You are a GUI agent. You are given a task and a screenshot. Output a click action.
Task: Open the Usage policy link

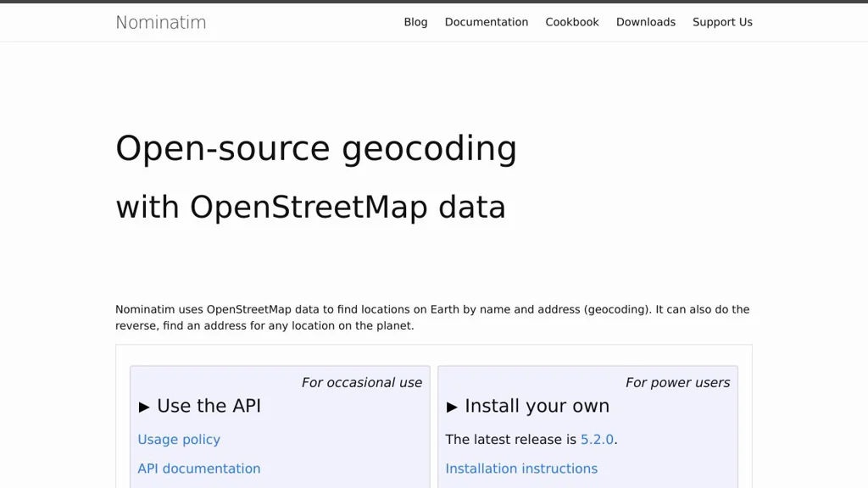pos(179,439)
